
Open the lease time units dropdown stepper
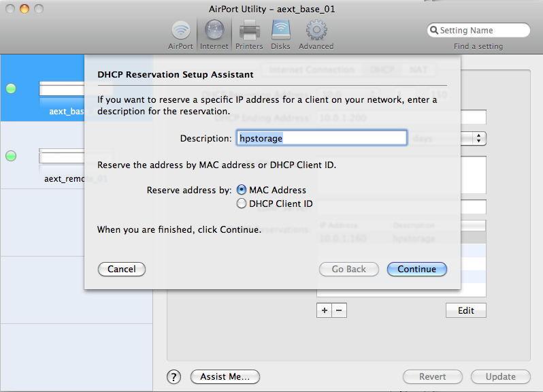click(479, 139)
